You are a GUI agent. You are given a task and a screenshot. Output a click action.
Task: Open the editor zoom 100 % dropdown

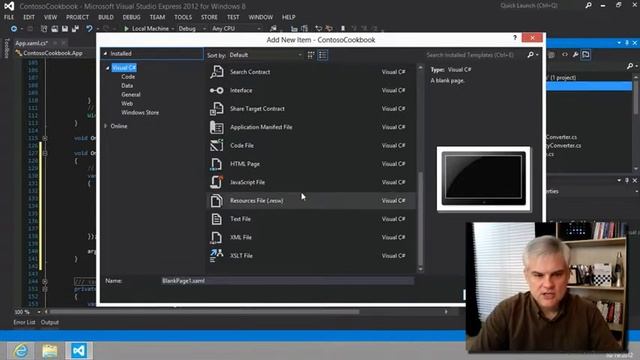coord(38,312)
